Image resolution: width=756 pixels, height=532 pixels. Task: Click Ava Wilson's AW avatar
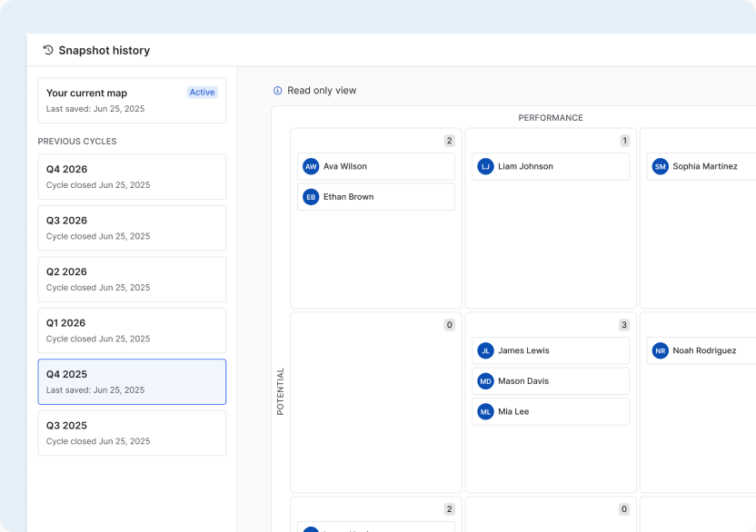point(311,167)
